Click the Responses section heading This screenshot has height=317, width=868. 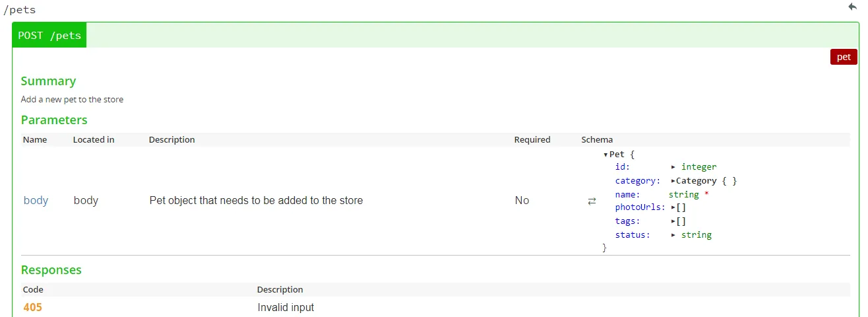click(x=51, y=269)
